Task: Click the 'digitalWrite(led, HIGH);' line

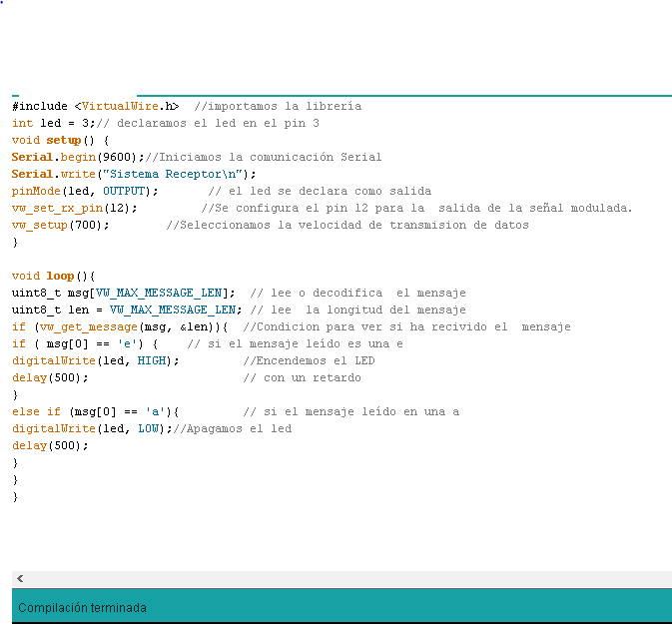Action: pyautogui.click(x=96, y=360)
